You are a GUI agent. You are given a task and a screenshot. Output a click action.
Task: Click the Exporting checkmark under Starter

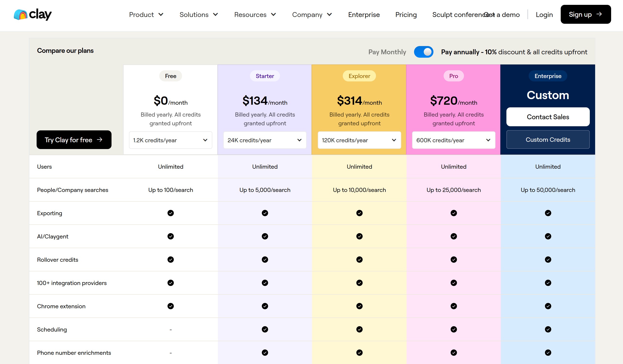(265, 213)
